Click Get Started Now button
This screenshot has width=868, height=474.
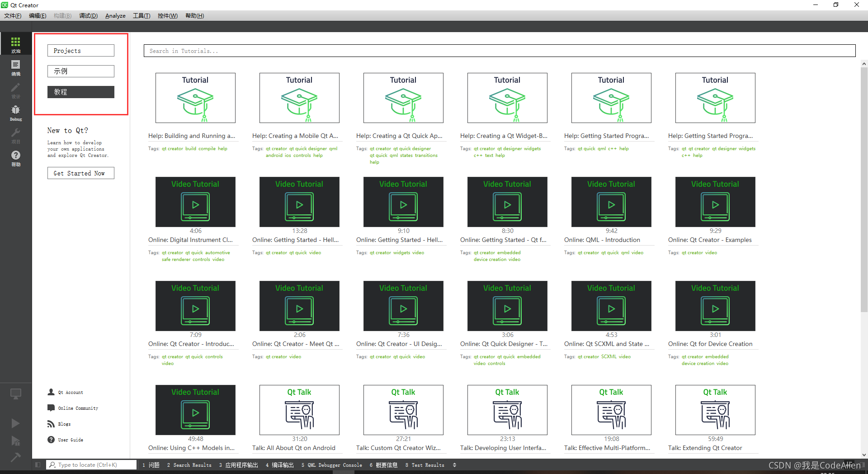coord(81,173)
